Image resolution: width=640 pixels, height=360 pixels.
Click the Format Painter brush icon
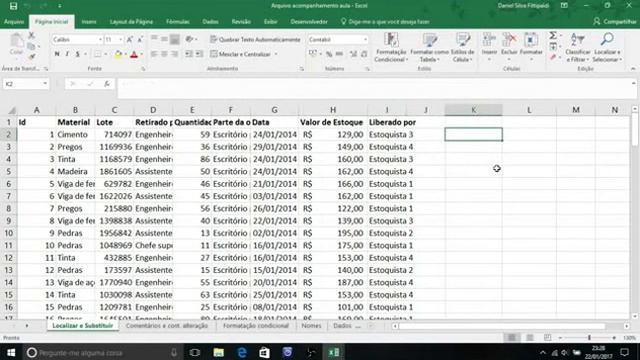coord(31,56)
